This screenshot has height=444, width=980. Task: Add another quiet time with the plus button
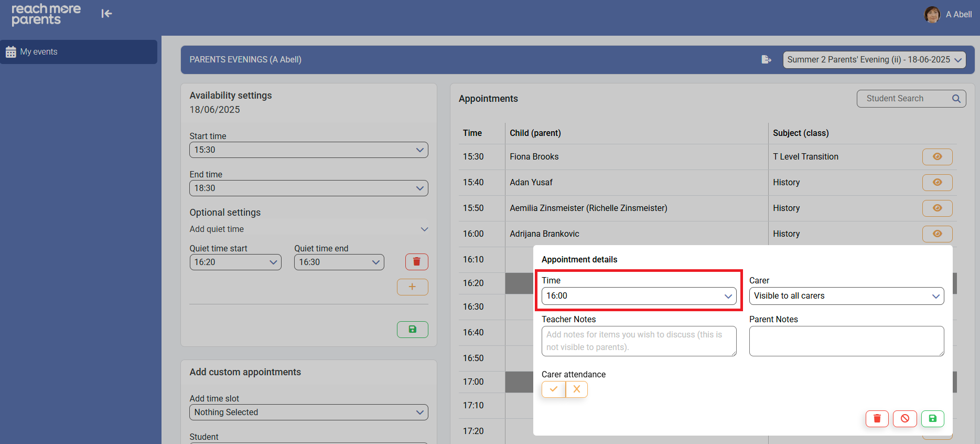tap(412, 287)
